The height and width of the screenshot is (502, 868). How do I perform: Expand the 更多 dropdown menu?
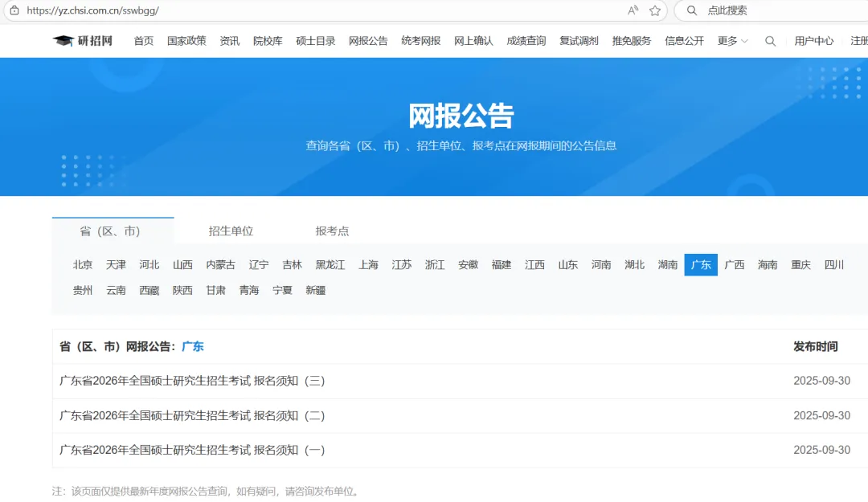[x=732, y=41]
